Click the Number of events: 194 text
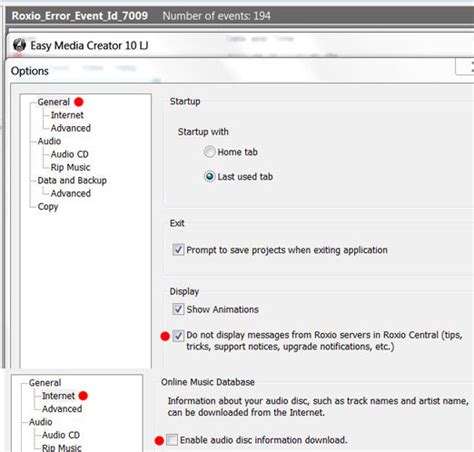 coord(217,16)
